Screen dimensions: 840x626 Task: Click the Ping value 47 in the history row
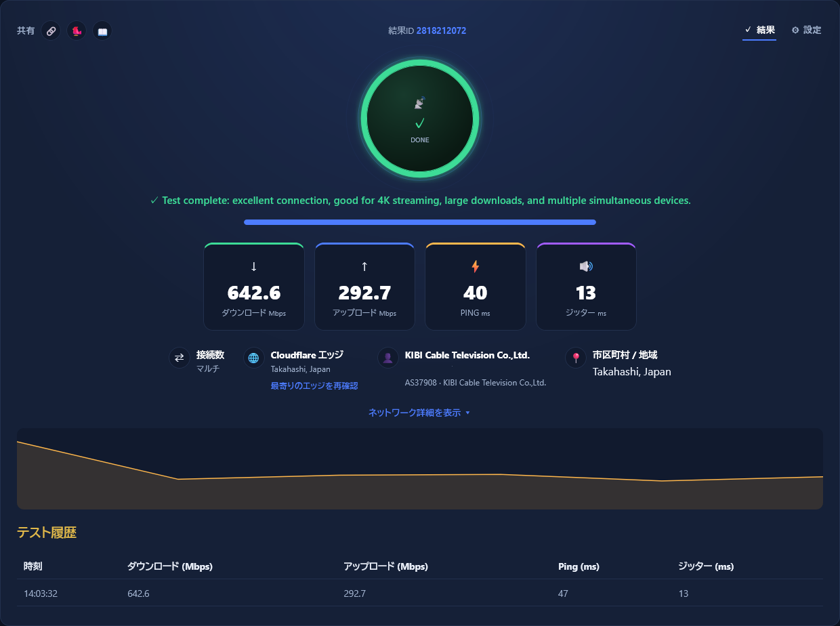coord(564,593)
